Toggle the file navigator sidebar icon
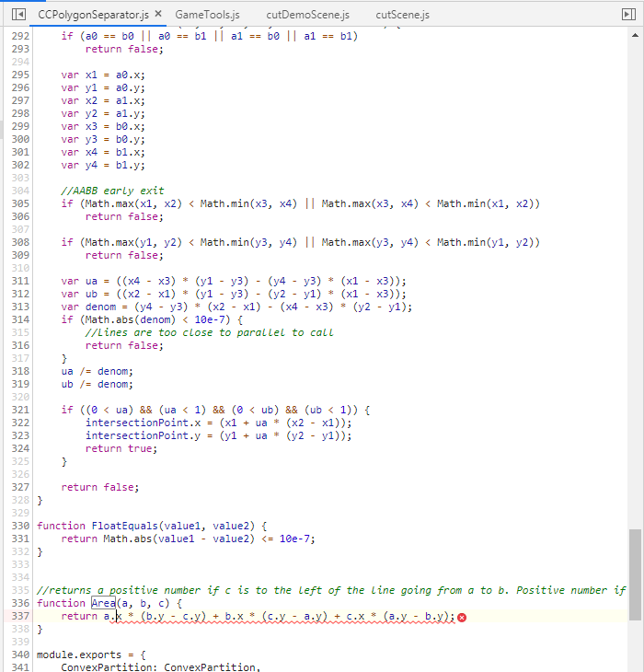 pos(18,14)
